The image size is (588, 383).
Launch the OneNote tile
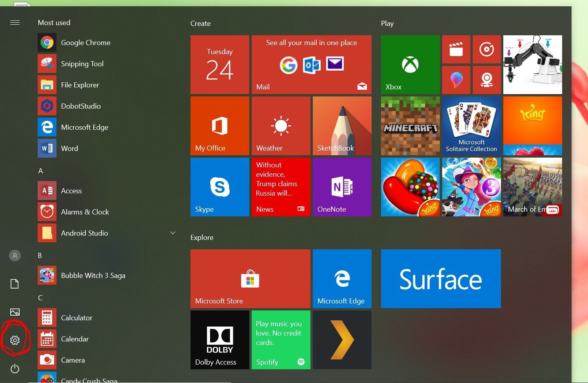342,187
